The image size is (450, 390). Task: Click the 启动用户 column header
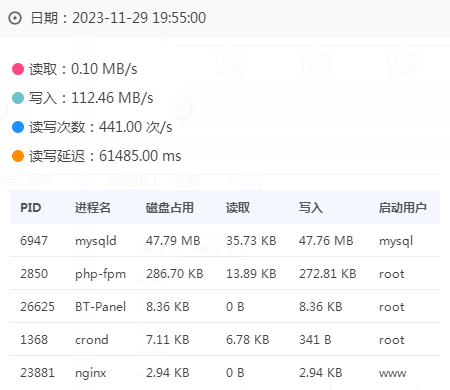point(403,208)
